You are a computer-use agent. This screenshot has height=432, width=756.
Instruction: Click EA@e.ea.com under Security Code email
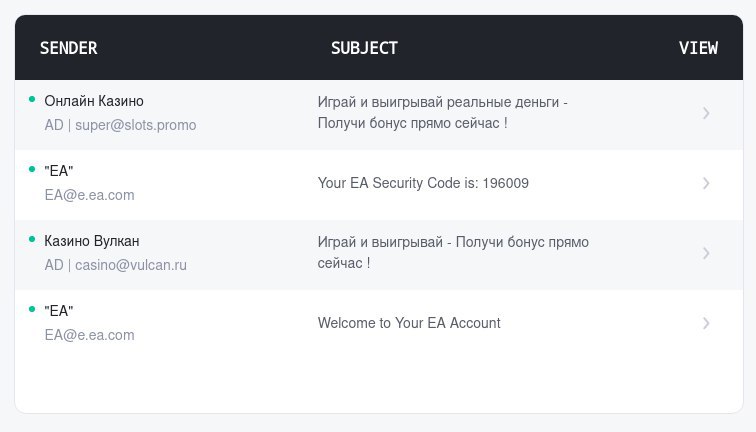point(89,195)
